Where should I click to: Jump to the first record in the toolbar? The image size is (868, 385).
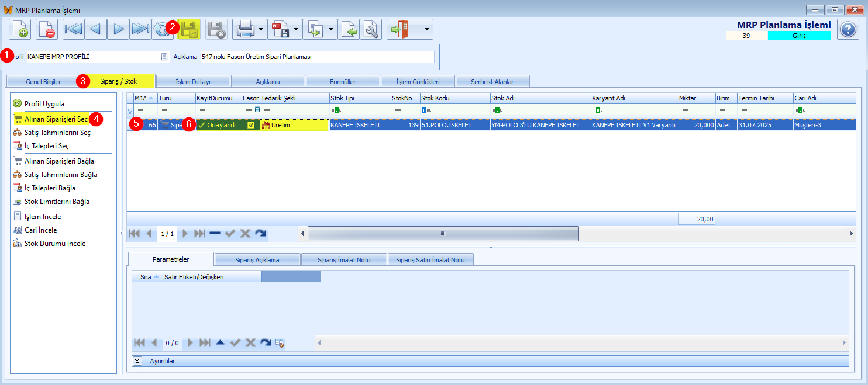click(x=74, y=29)
